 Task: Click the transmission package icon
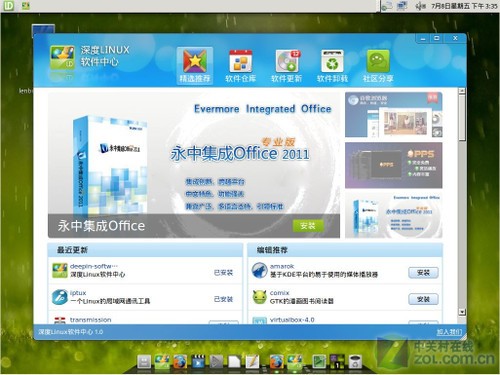pos(60,320)
